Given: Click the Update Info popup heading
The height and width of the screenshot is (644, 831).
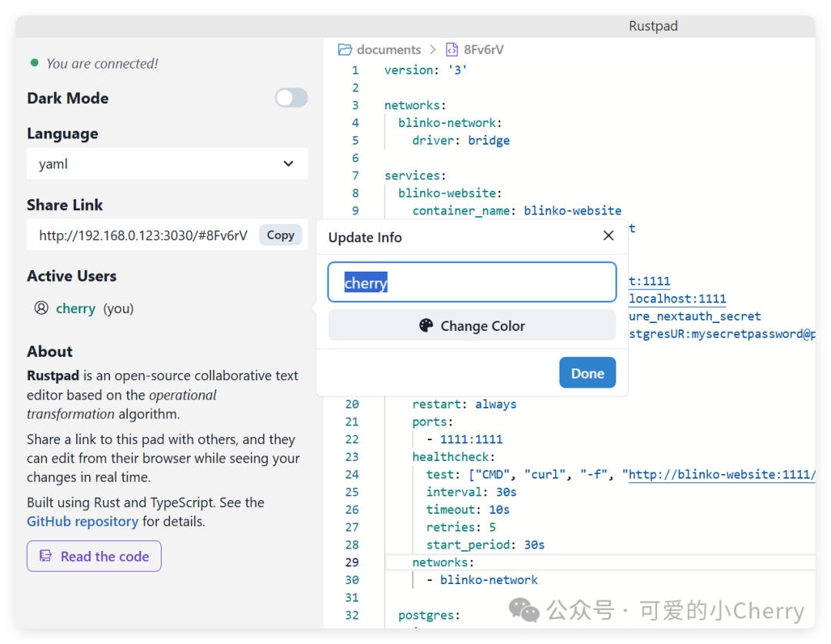Looking at the screenshot, I should [x=365, y=238].
